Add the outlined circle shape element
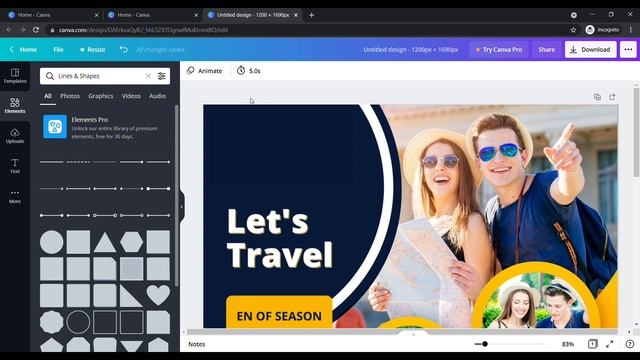 [78, 322]
